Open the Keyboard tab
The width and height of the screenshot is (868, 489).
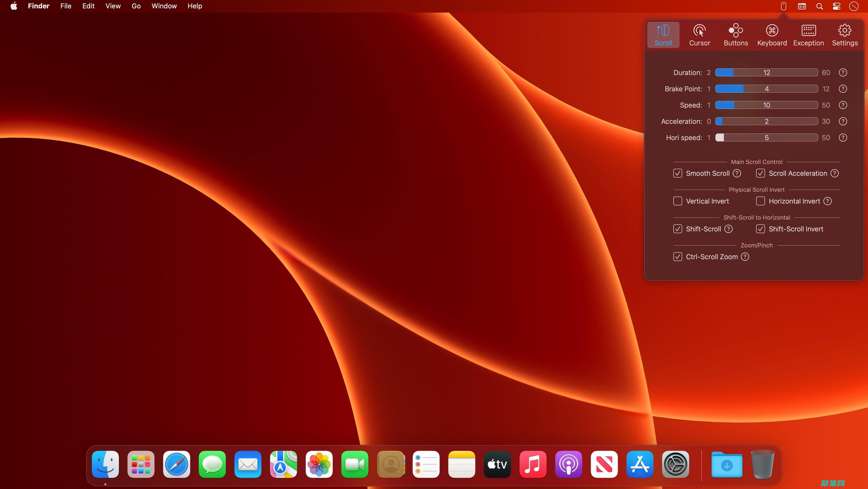pos(772,35)
